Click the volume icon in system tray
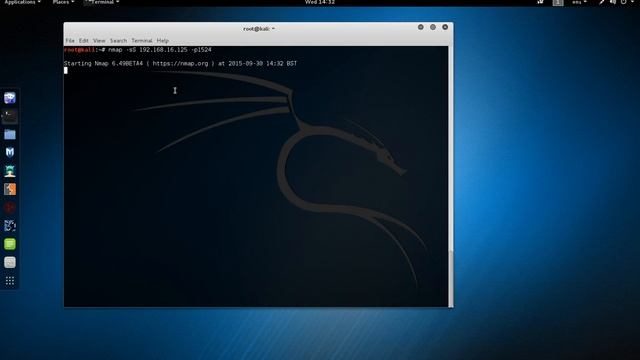 tap(613, 2)
